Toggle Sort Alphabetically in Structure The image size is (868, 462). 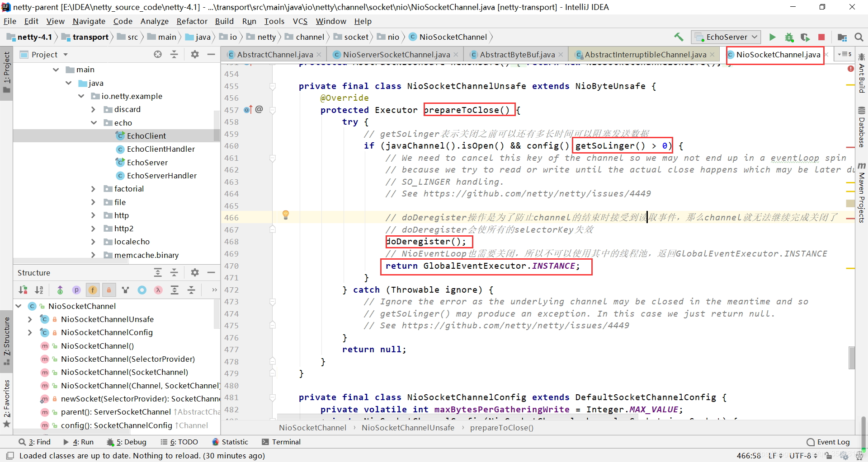39,290
